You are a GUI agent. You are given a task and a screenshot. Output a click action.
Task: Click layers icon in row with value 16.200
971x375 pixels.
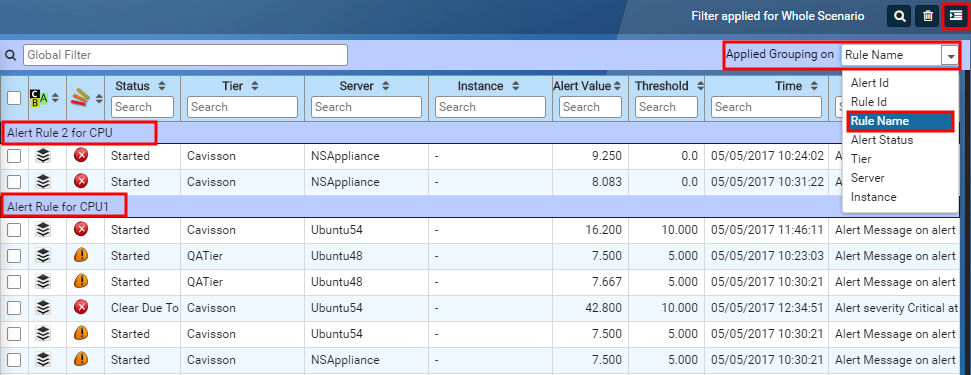coord(43,230)
